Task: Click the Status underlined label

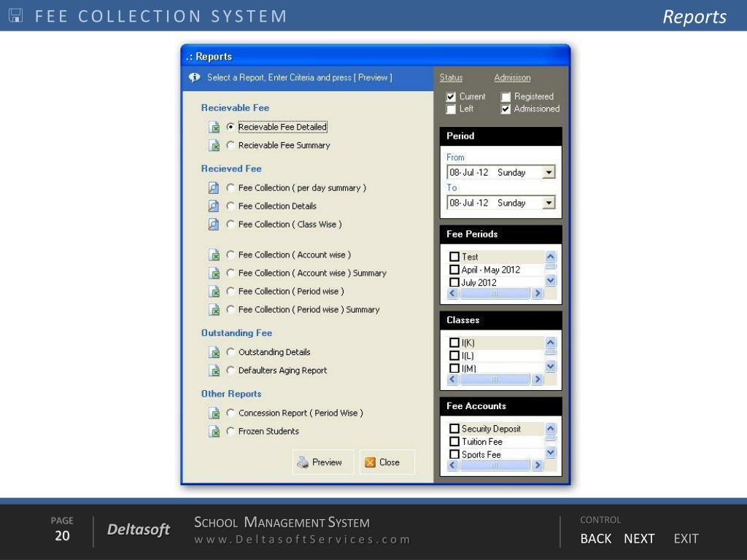Action: click(451, 77)
